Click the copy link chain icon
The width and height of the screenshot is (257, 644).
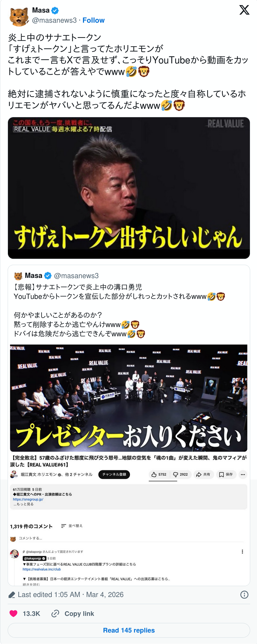(x=55, y=613)
